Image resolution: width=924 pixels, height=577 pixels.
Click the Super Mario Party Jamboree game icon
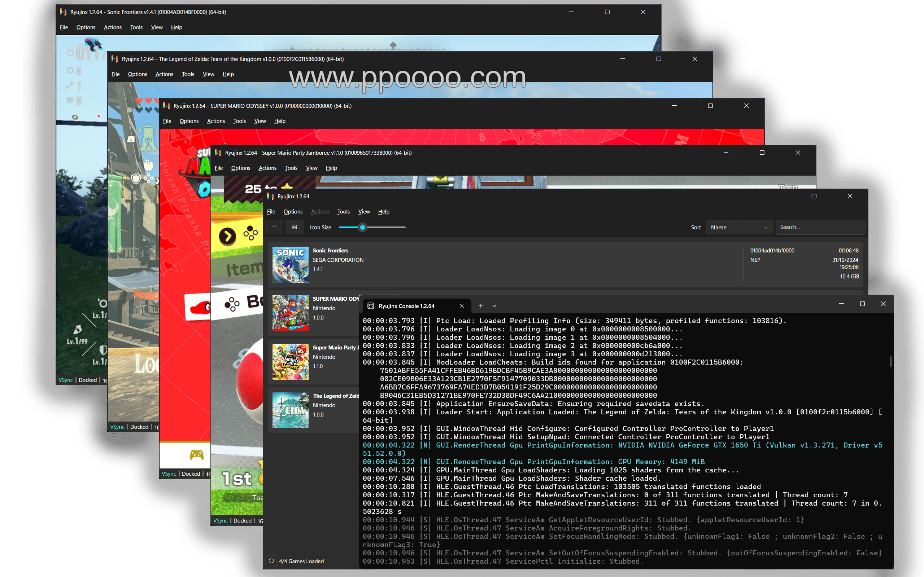291,362
